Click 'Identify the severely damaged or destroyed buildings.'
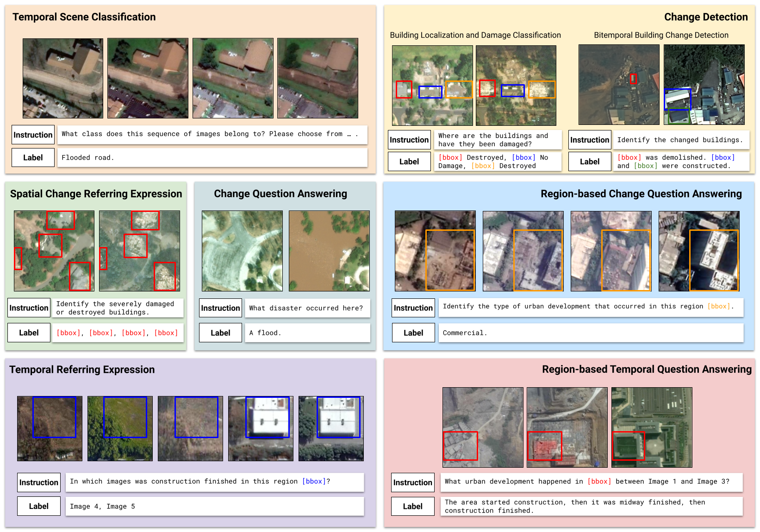This screenshot has height=532, width=760. pos(115,308)
